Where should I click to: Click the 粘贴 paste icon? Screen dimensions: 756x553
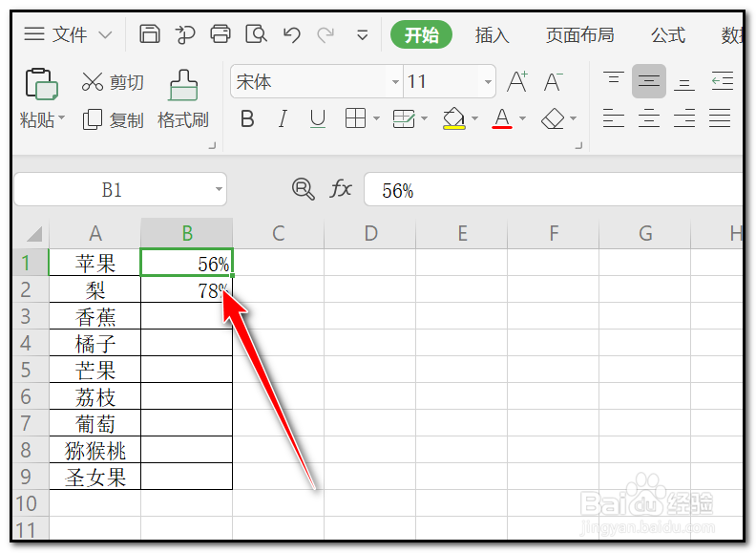pyautogui.click(x=41, y=84)
